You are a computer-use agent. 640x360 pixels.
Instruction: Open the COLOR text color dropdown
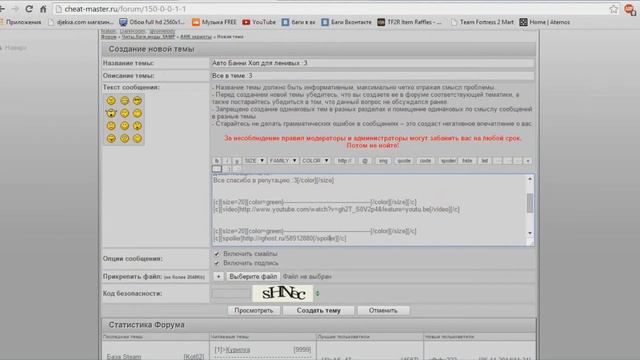coord(315,161)
